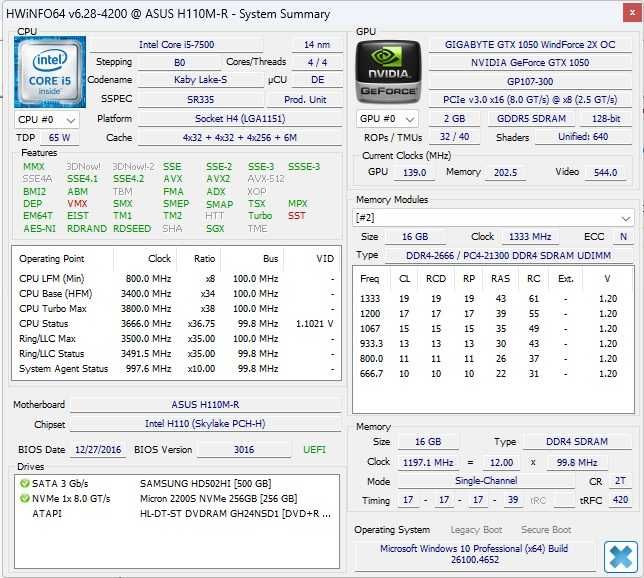644x578 pixels.
Task: Click the tRFC value 420
Action: pyautogui.click(x=620, y=500)
